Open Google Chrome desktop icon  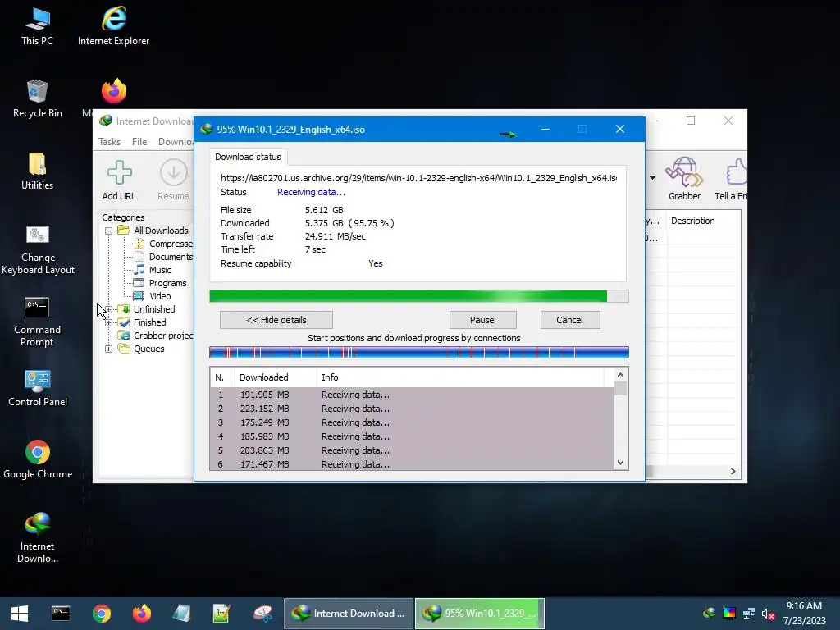click(x=38, y=452)
